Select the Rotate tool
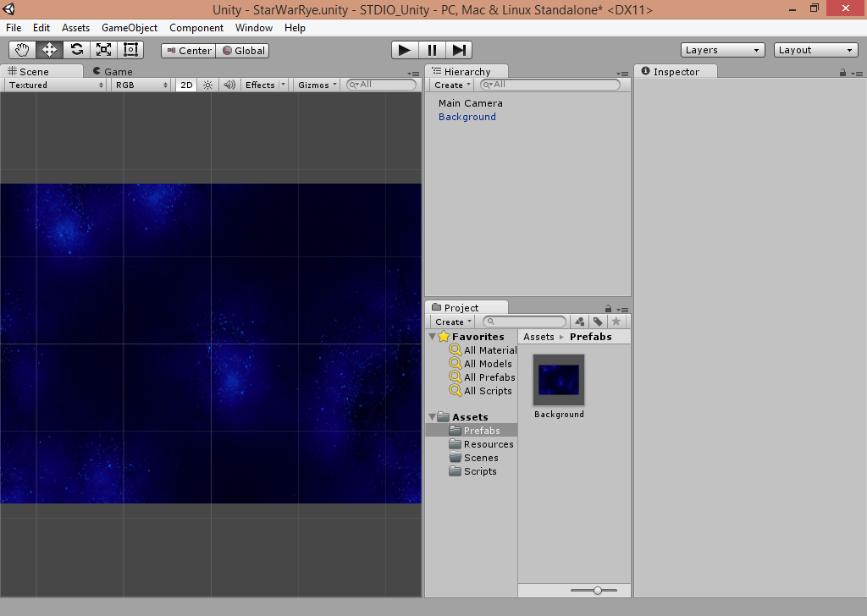 tap(76, 50)
